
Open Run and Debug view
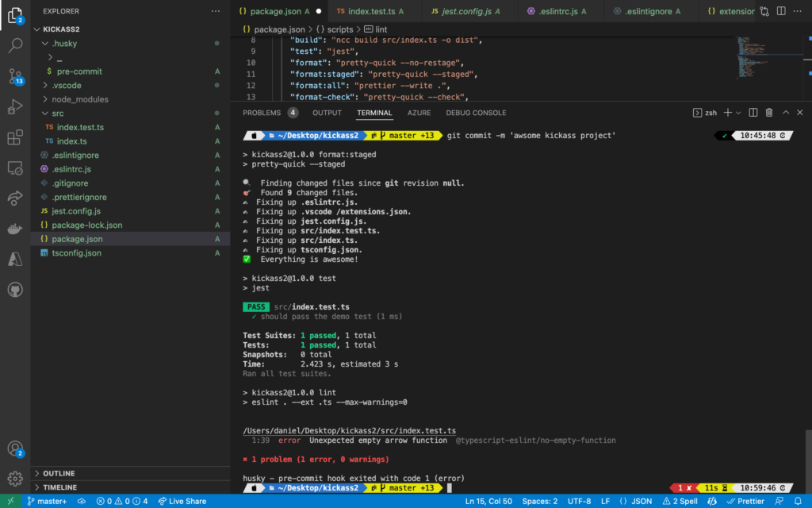[15, 107]
